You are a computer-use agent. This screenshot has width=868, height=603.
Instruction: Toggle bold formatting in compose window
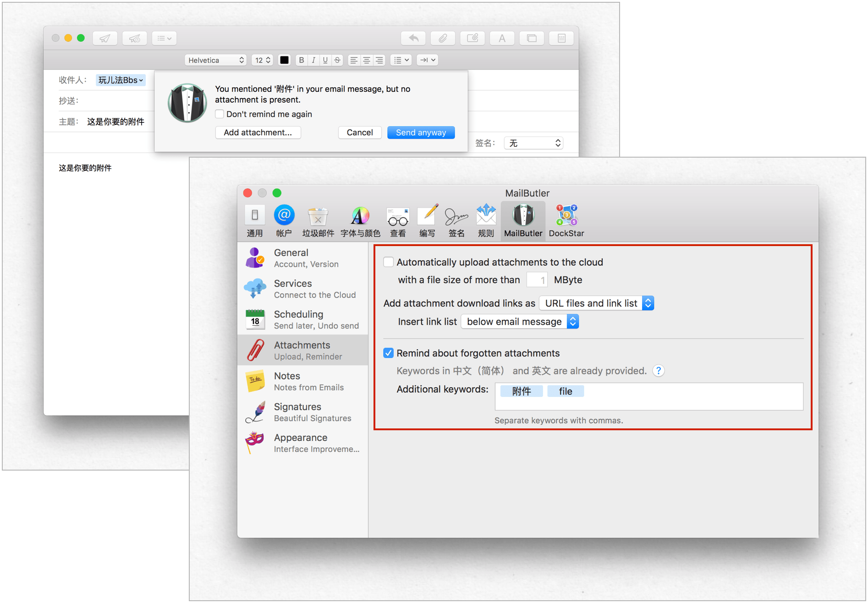click(302, 60)
